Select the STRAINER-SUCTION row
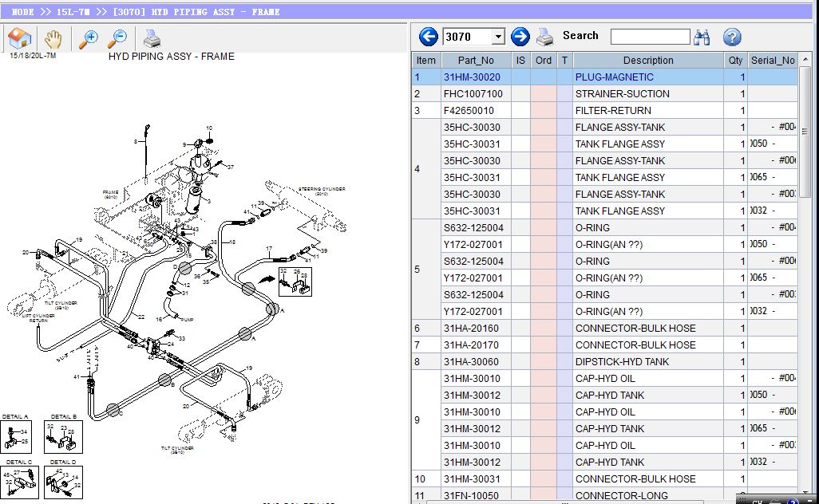Image resolution: width=819 pixels, height=504 pixels. [622, 94]
